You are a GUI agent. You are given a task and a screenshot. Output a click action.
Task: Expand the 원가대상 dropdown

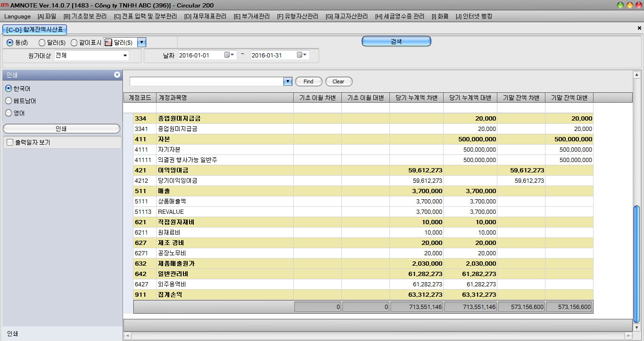coord(125,56)
